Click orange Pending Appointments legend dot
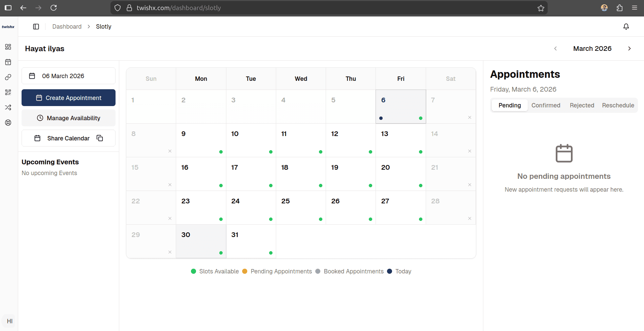The width and height of the screenshot is (644, 331). (x=245, y=271)
